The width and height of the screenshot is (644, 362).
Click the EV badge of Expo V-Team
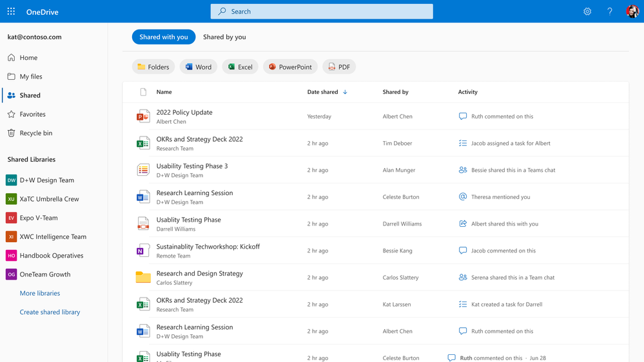pos(11,218)
